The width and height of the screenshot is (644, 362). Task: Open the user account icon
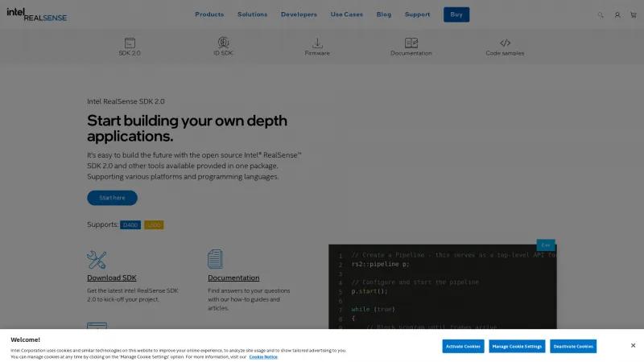click(617, 14)
